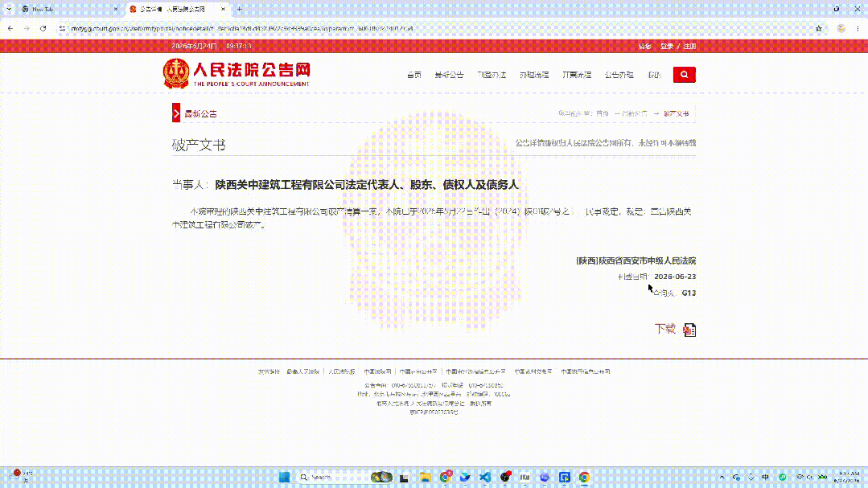
Task: Click the red search magnifier button
Action: [685, 75]
